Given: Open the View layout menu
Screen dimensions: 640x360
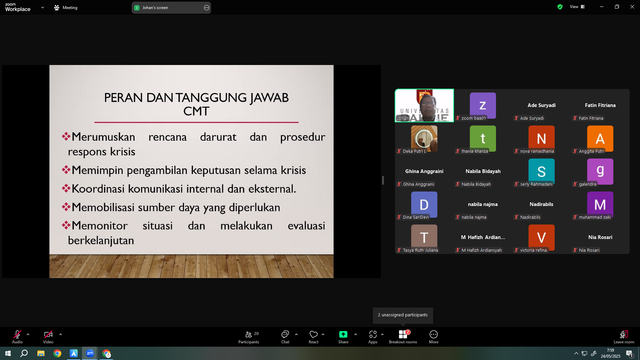Looking at the screenshot, I should [578, 7].
